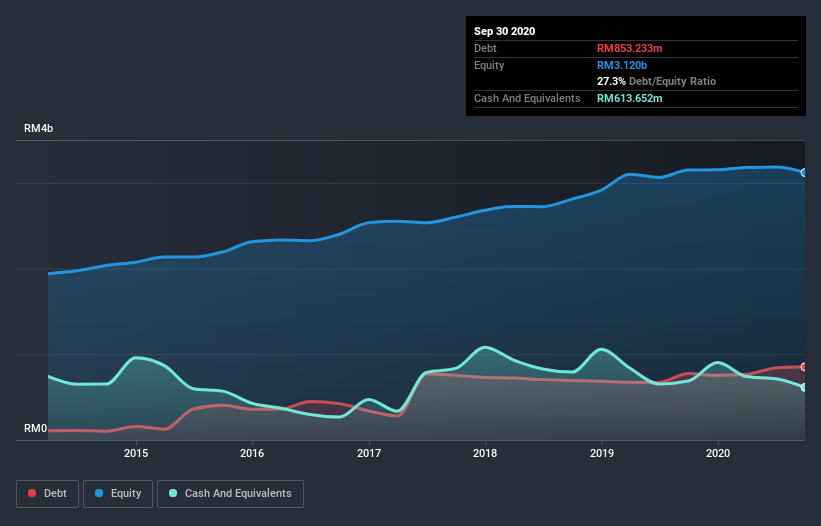
Task: Click the Debt label in tooltip
Action: tap(485, 48)
